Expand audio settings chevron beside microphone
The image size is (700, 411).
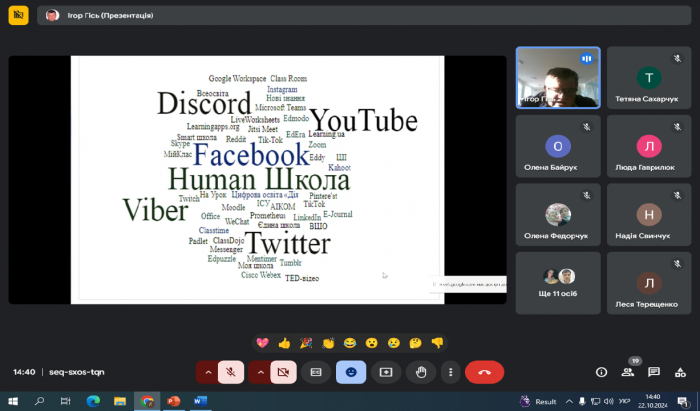pos(208,372)
